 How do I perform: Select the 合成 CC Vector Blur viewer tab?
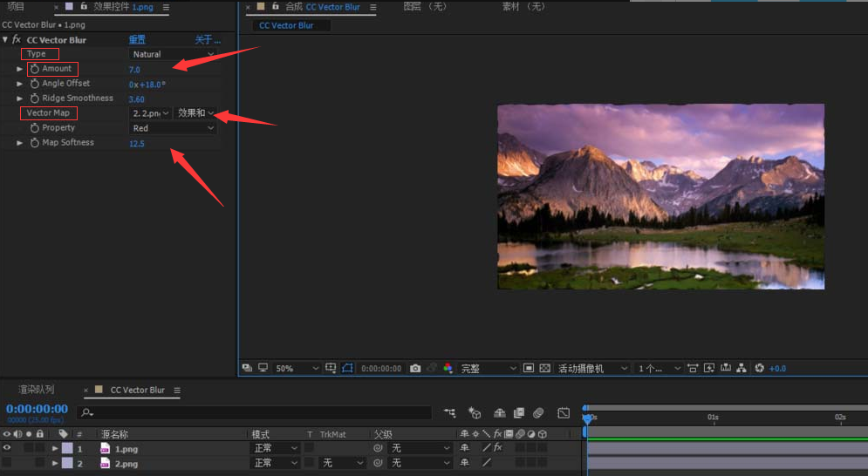(x=323, y=7)
